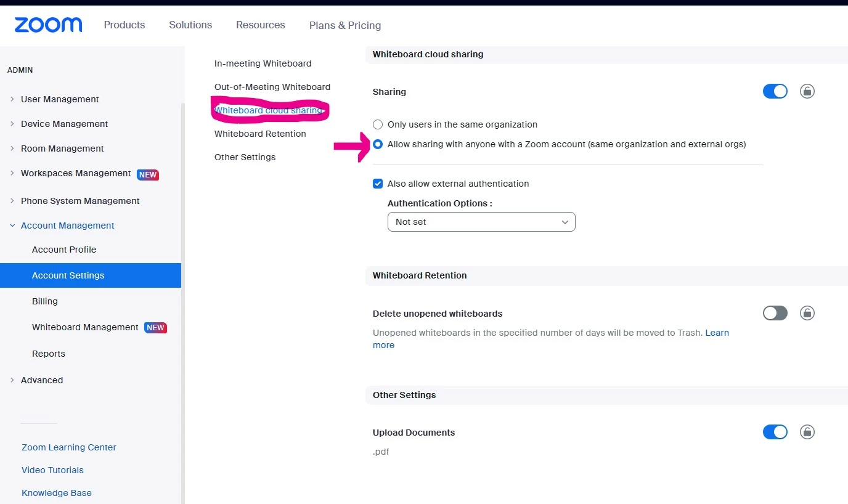Viewport: 848px width, 504px height.
Task: Expand User Management chevron
Action: (12, 99)
